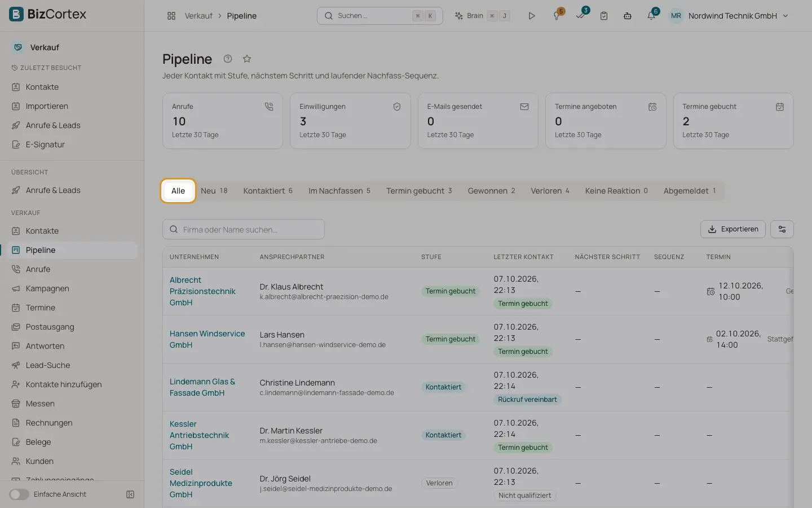812x508 pixels.
Task: Collapse sidebar using panel icon
Action: (x=130, y=494)
